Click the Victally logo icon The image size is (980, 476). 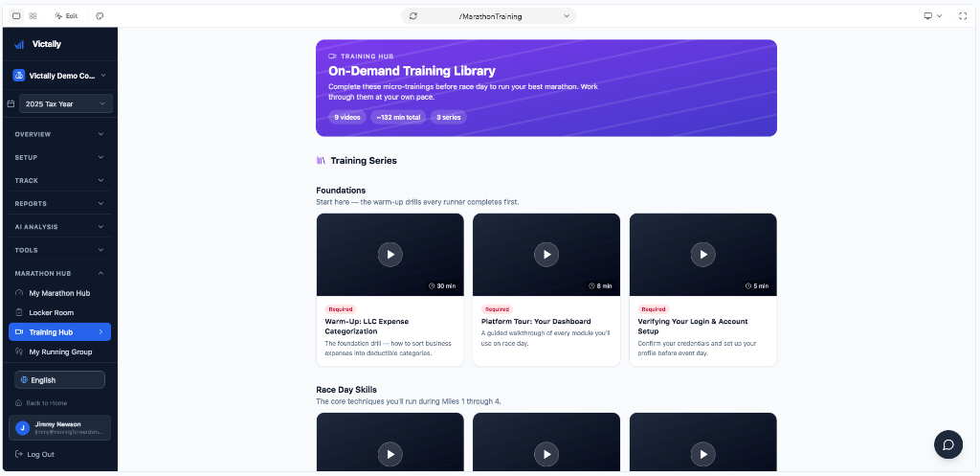pyautogui.click(x=19, y=44)
